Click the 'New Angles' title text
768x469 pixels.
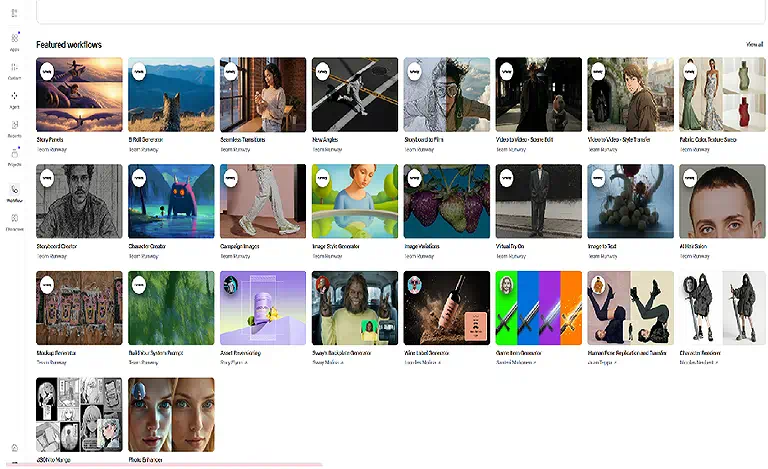[x=325, y=140]
